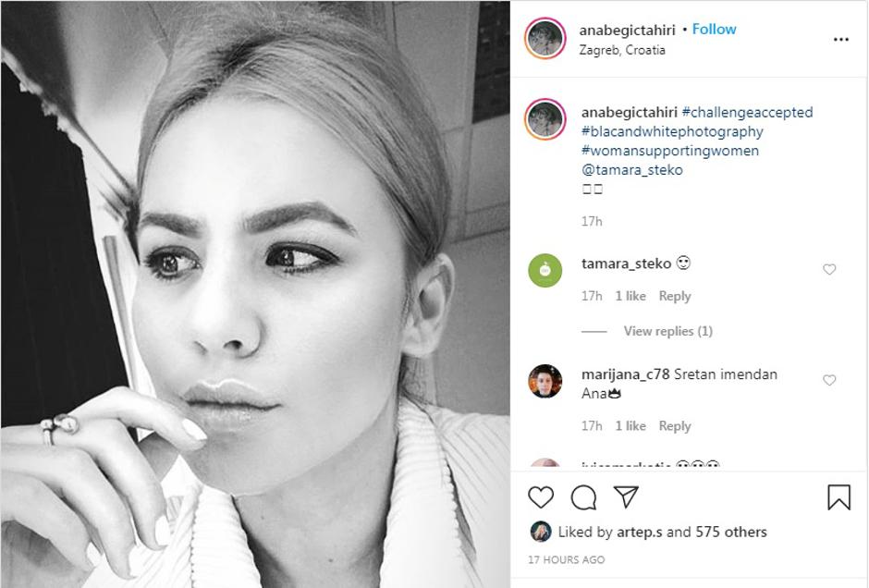Like tamara_steko's comment heart
Viewport: 869px width, 588px height.
(x=829, y=269)
